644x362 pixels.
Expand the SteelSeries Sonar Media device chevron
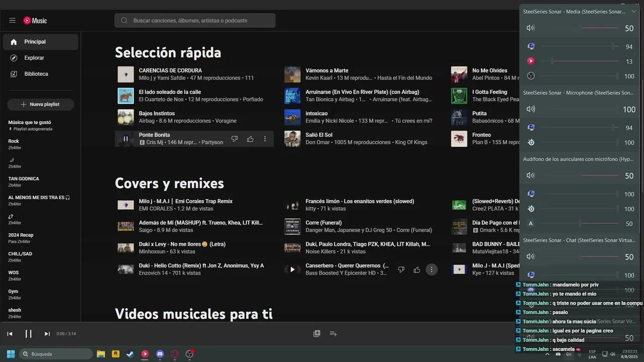634,11
